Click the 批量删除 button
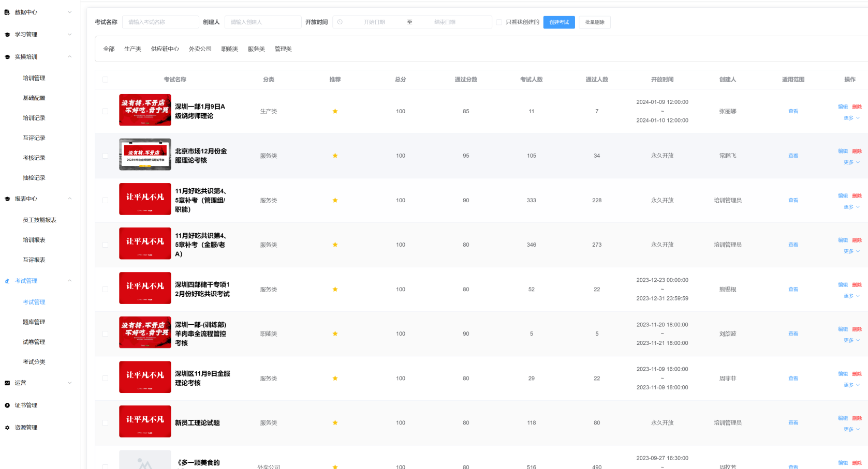This screenshot has width=868, height=469. pyautogui.click(x=595, y=22)
